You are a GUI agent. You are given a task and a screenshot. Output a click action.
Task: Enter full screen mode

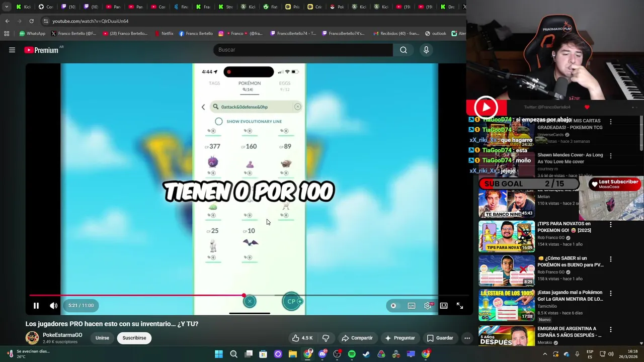coord(460,306)
